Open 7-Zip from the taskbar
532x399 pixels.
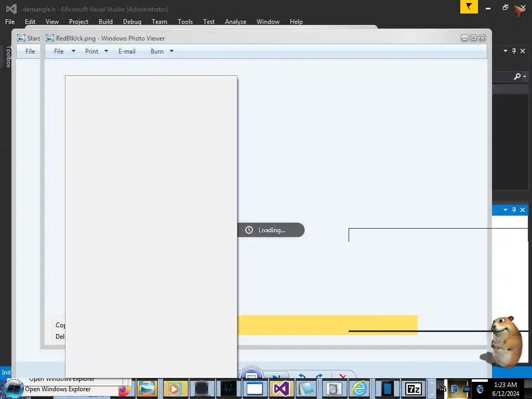click(x=414, y=389)
